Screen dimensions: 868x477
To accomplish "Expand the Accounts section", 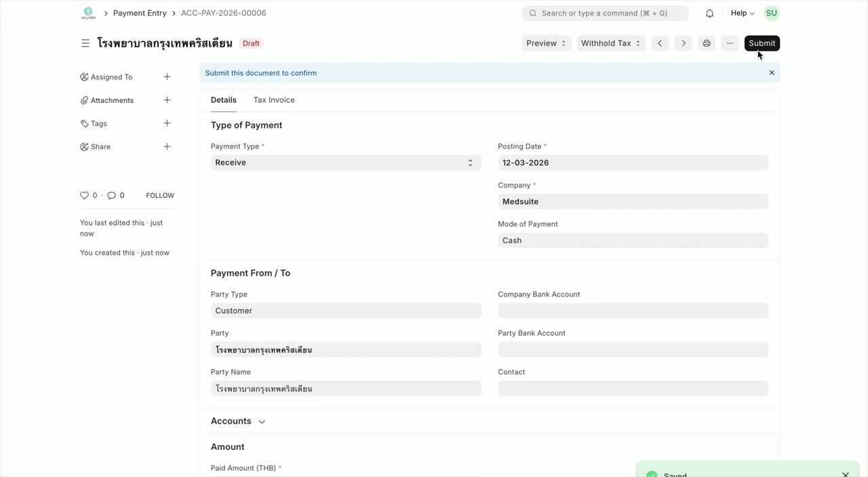I will pyautogui.click(x=238, y=421).
